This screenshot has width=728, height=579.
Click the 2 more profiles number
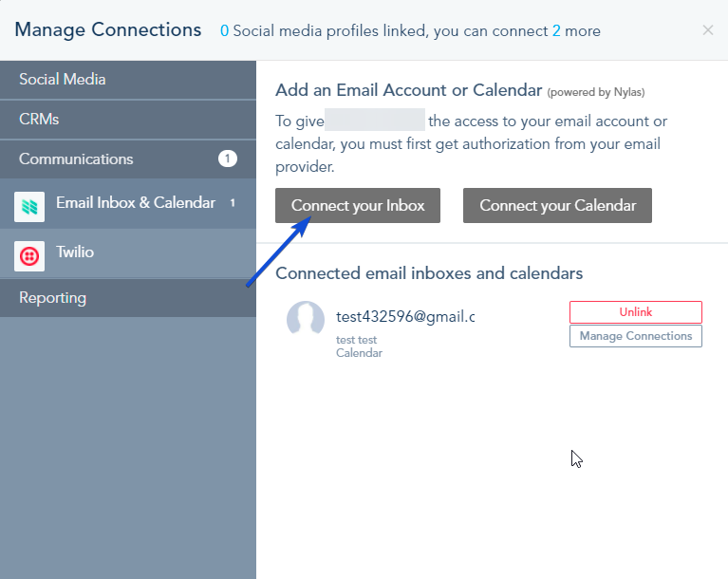coord(556,31)
